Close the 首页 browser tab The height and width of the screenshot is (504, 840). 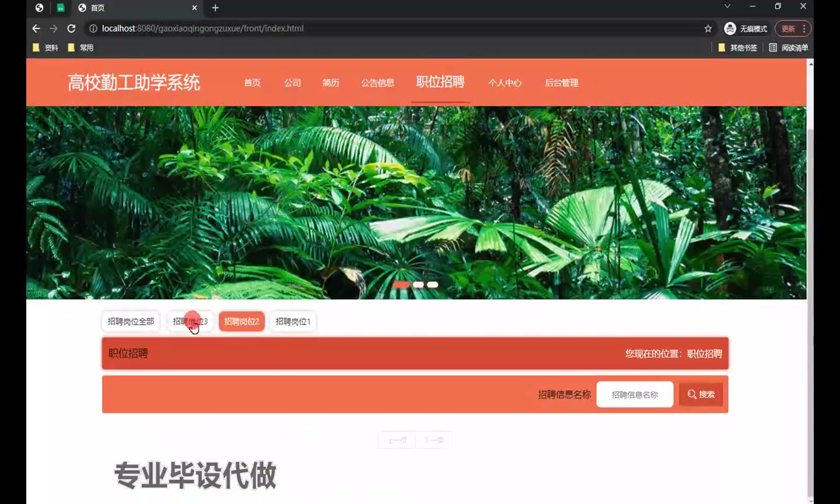coord(194,8)
